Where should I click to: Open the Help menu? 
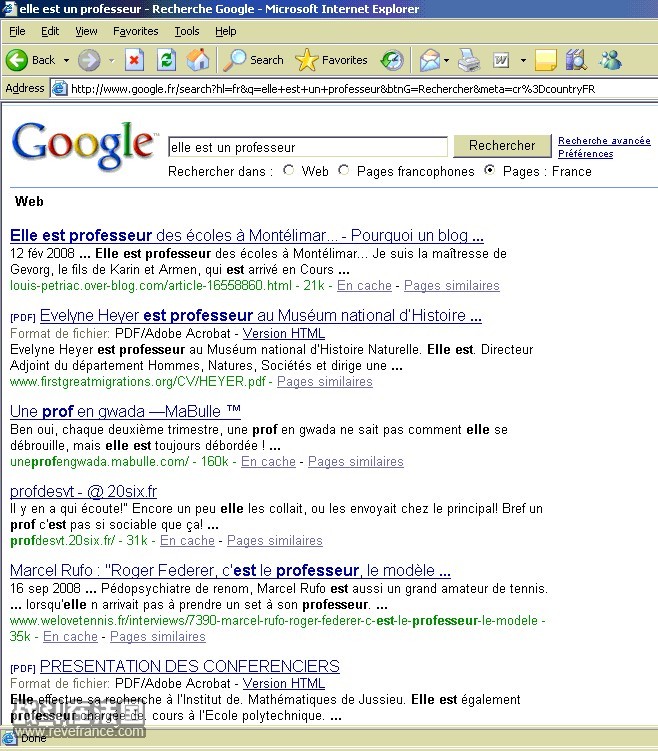(x=226, y=31)
